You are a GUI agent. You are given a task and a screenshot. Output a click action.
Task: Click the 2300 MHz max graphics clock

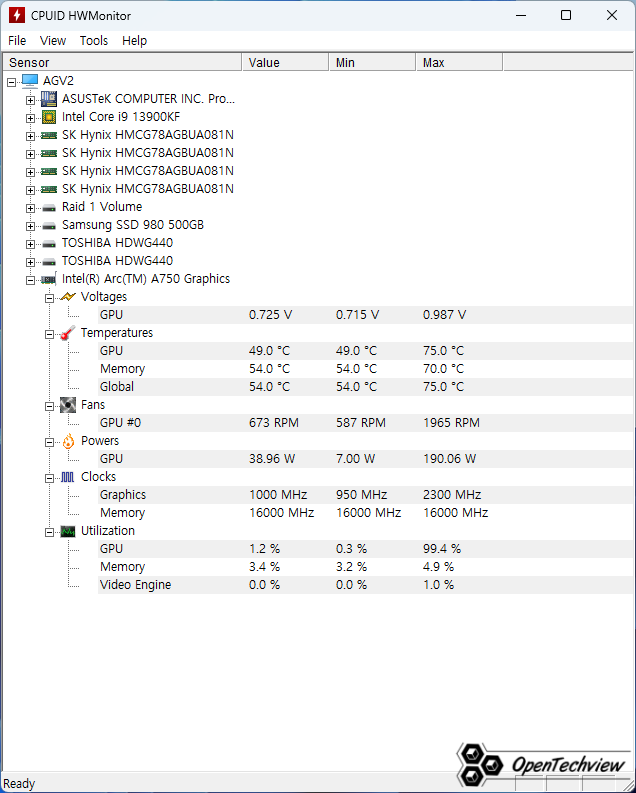[x=452, y=495]
